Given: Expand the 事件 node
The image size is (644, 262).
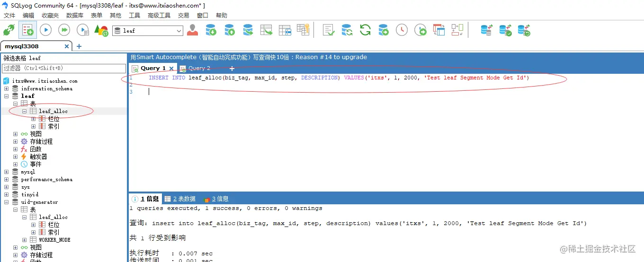Looking at the screenshot, I should [16, 164].
